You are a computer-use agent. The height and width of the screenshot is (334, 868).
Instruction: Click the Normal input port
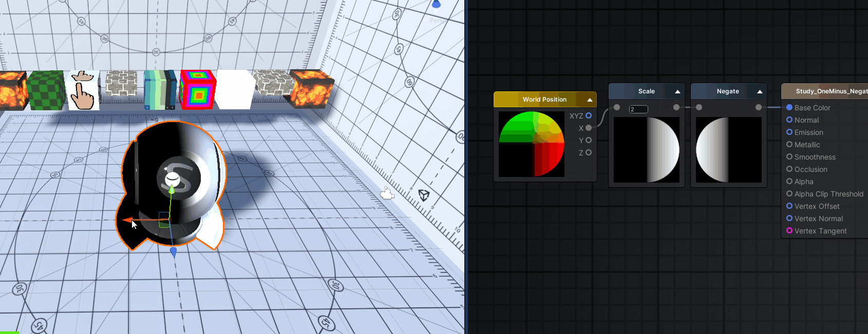789,120
